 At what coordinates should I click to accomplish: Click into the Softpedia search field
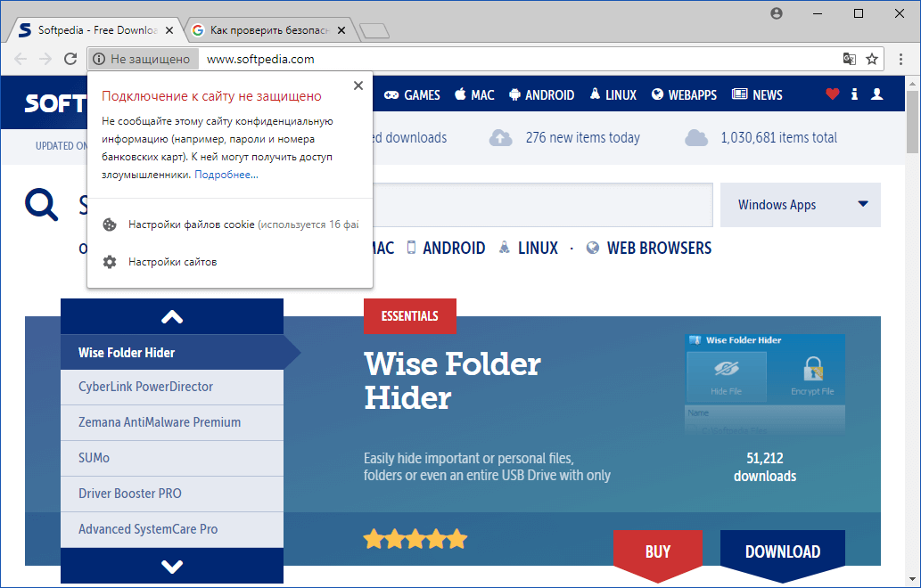coord(543,205)
